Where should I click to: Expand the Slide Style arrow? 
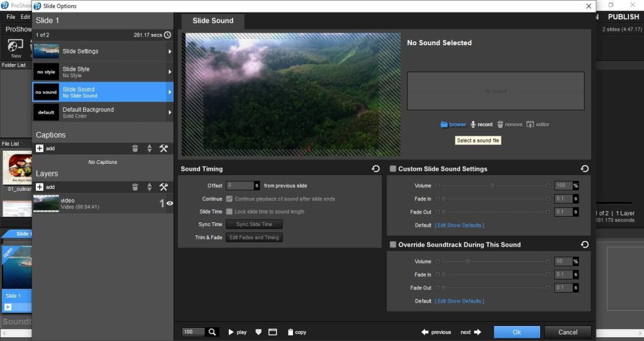[x=170, y=72]
